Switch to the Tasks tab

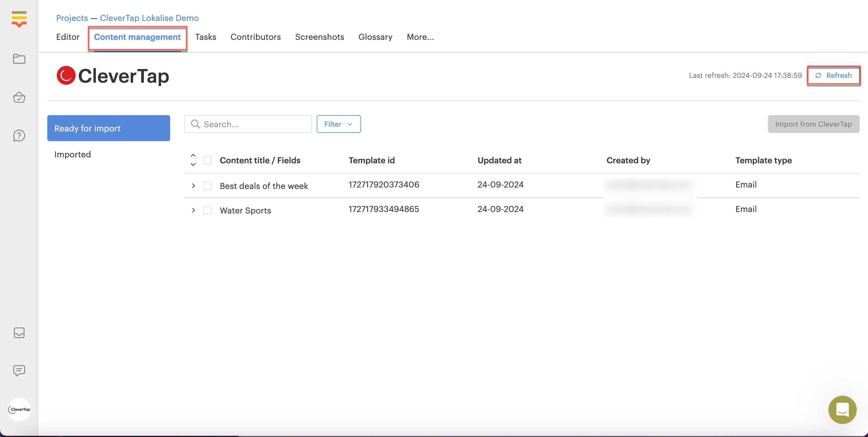point(206,37)
